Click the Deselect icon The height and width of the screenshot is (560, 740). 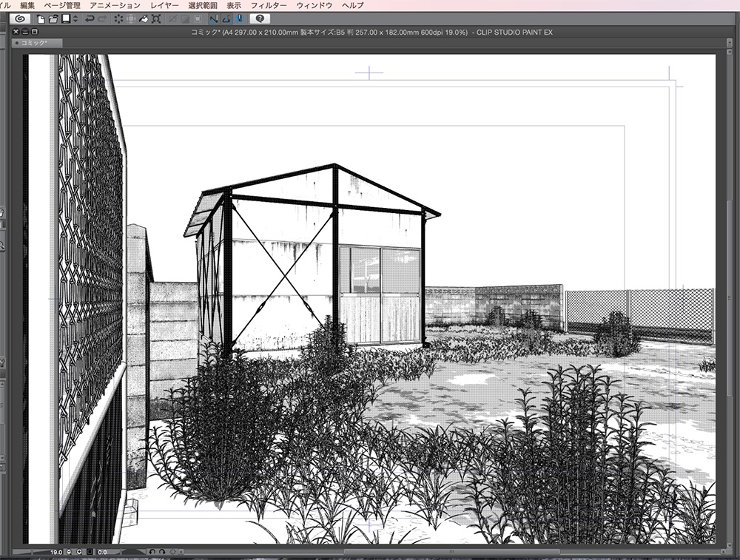[172, 19]
